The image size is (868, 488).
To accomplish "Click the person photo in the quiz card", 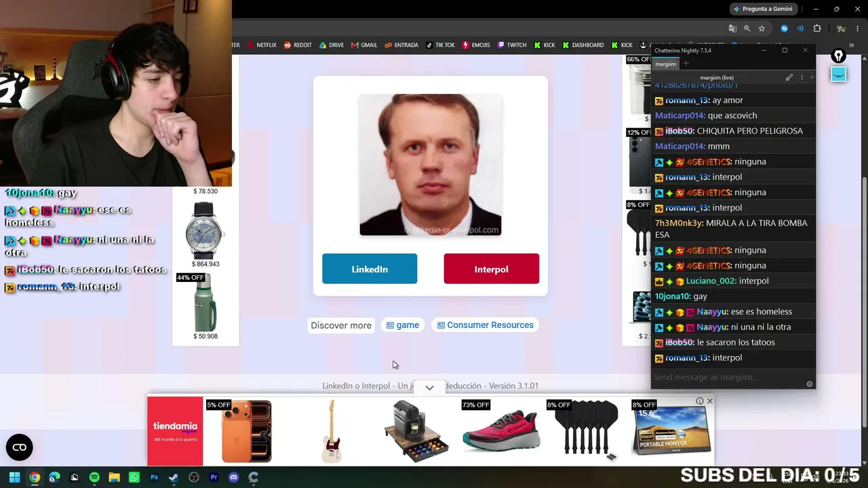I will pos(431,165).
